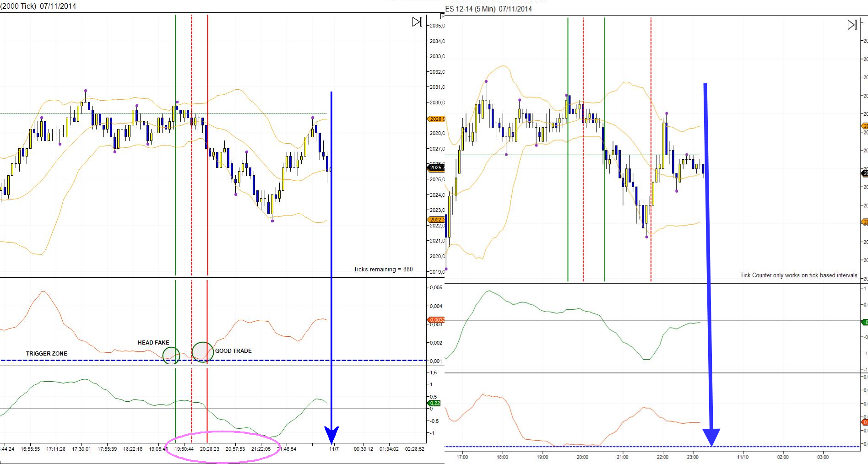Viewport: 868px width, 464px height.
Task: Click the 2024,0 price axis label
Action: [437, 195]
